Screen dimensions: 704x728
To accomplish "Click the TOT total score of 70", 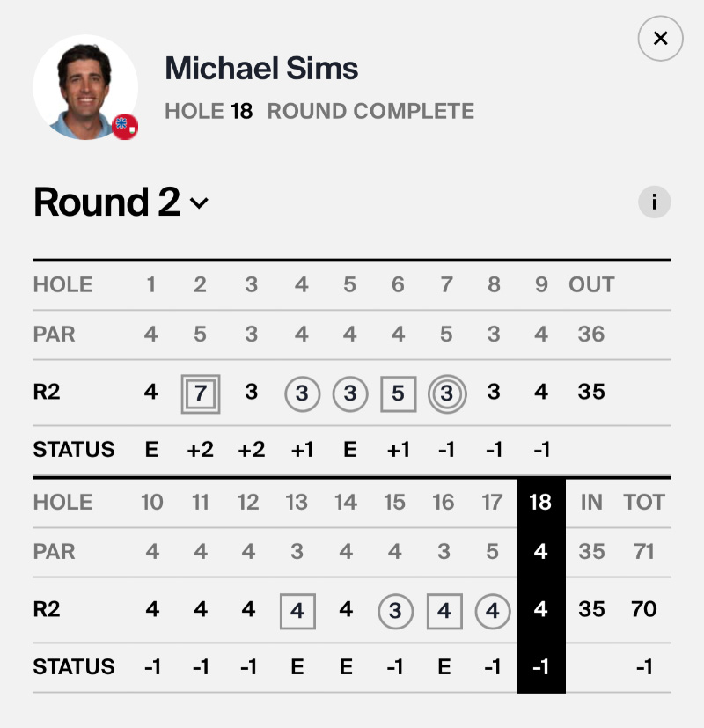I will (x=644, y=609).
